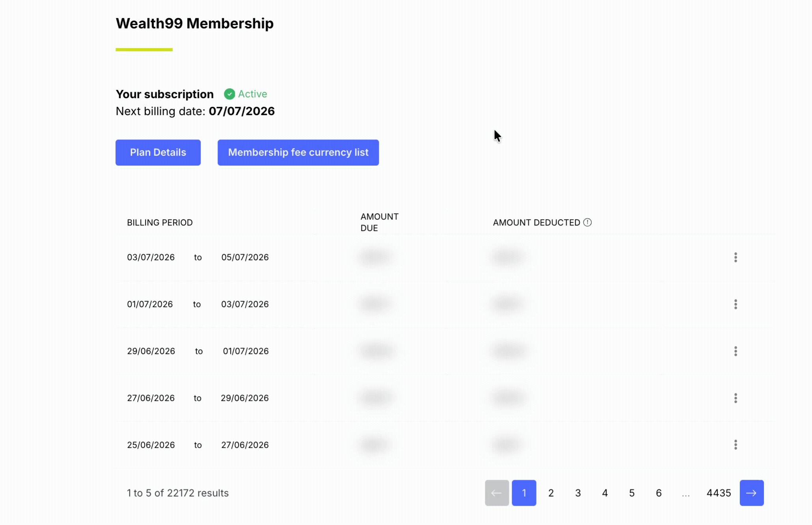Open row menu for 25/06/2026 to 27/06/2026

click(x=736, y=445)
